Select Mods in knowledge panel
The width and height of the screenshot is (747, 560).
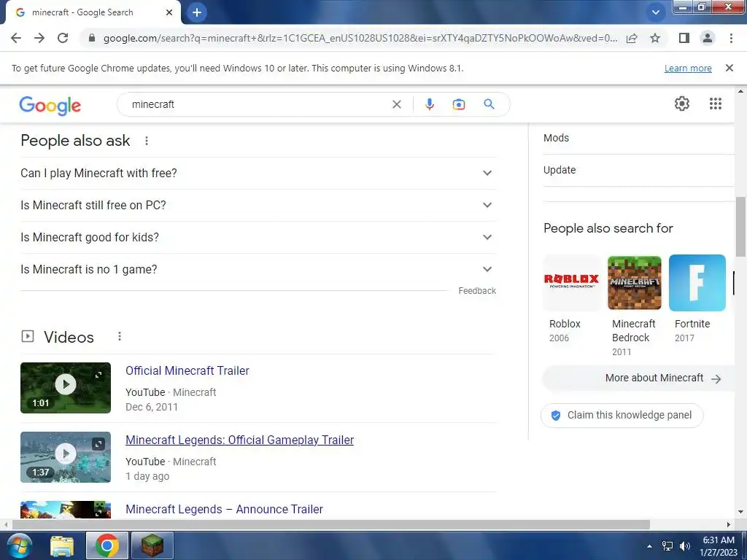click(638, 138)
